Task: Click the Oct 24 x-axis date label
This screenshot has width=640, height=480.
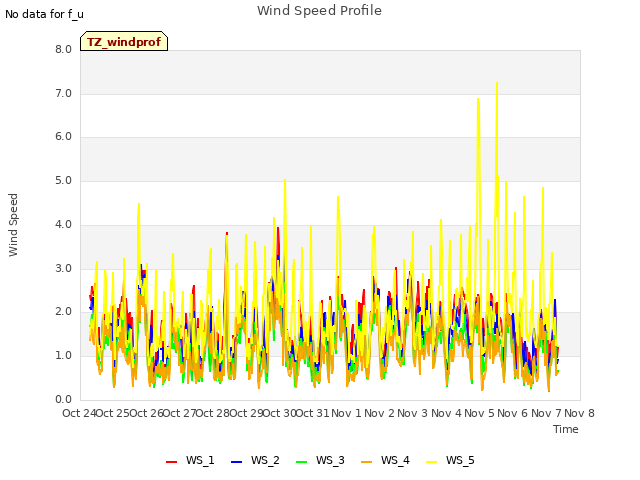Action: (79, 413)
